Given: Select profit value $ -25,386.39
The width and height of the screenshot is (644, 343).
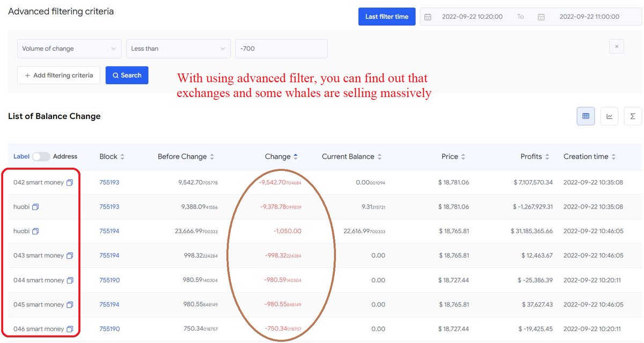Looking at the screenshot, I should [x=535, y=280].
